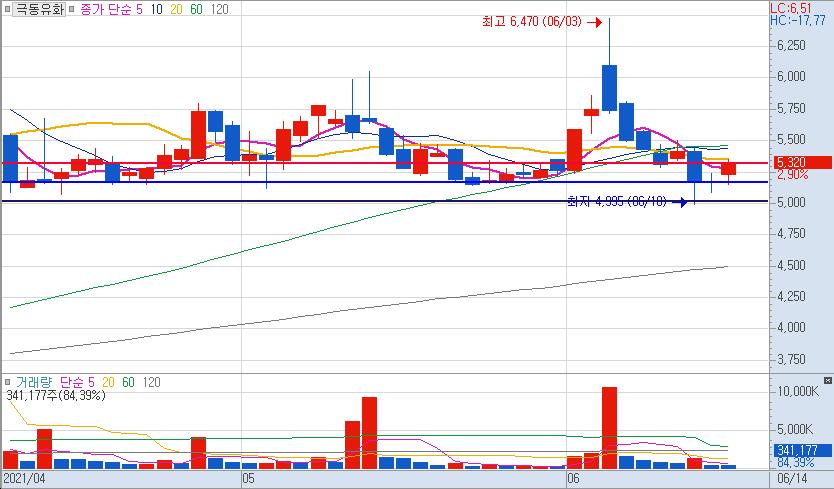Click the 3,750 price axis label
The height and width of the screenshot is (489, 834).
[x=791, y=360]
